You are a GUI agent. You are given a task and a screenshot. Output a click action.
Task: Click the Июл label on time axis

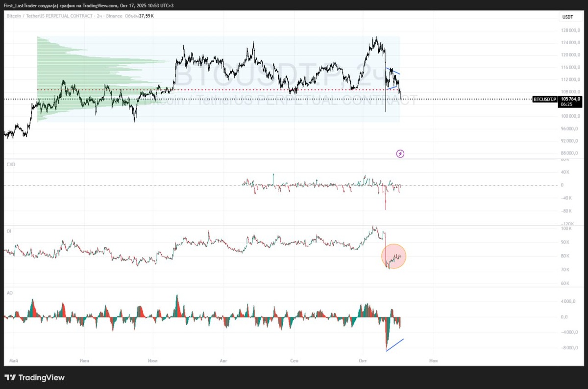point(152,361)
